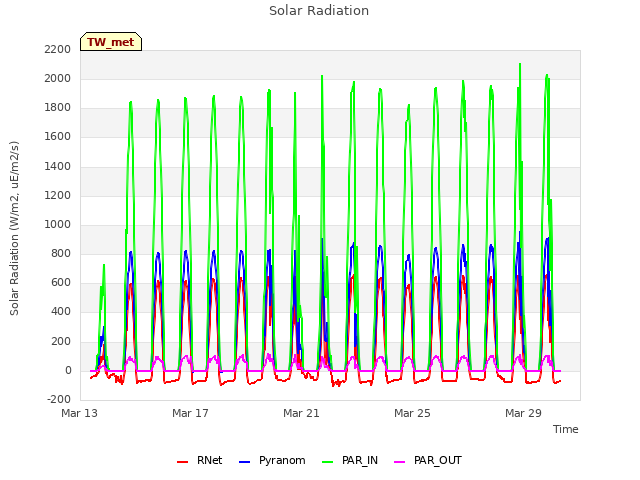Toggle the RNet legend entry
Screen dimensions: 640x480
(200, 461)
